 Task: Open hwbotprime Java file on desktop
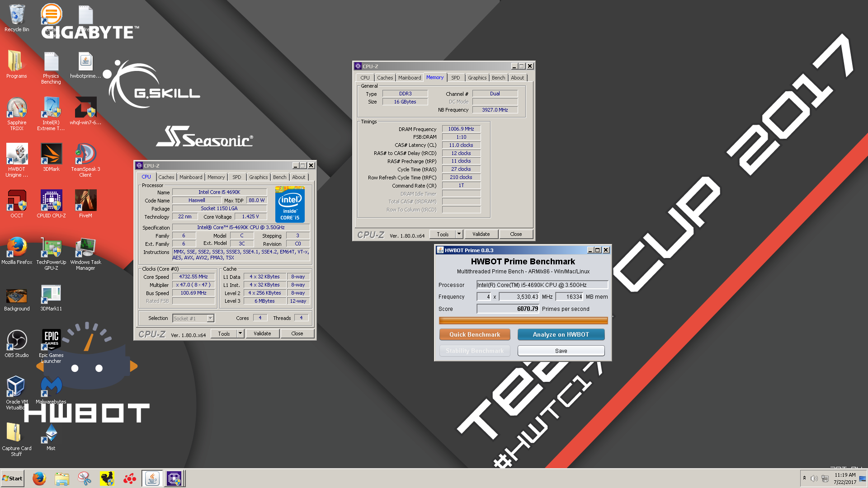click(85, 65)
